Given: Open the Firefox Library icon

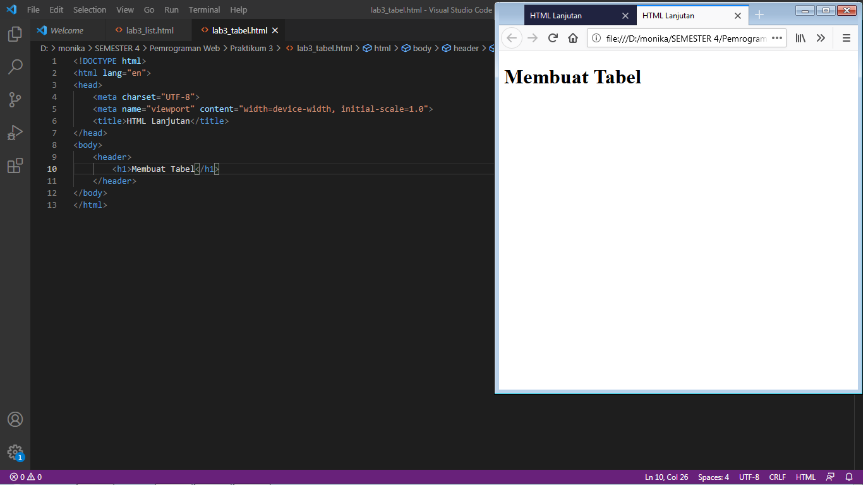Looking at the screenshot, I should (800, 38).
